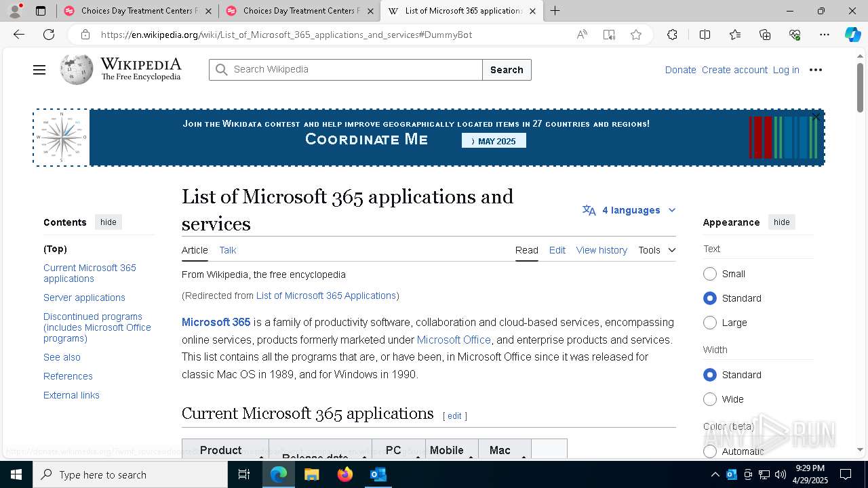Click the Windows taskbar search box

130,474
